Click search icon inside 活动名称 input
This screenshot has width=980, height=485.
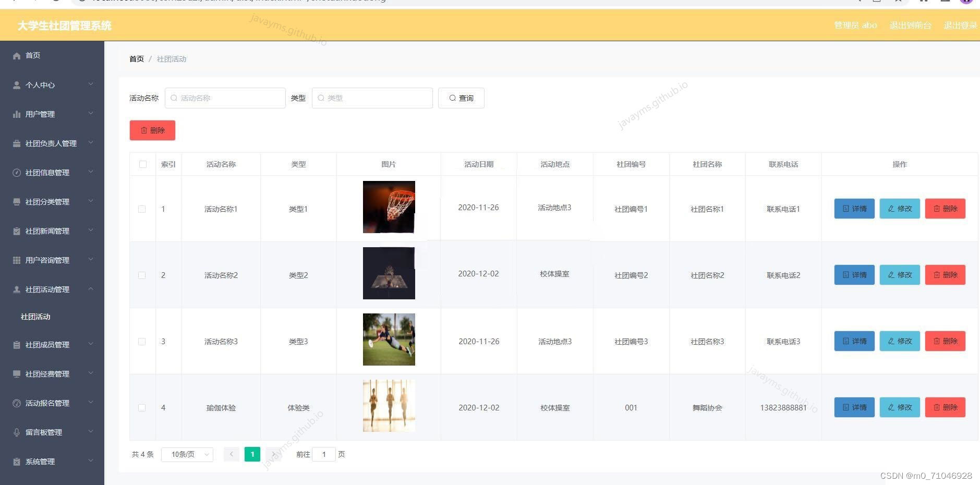[x=174, y=98]
